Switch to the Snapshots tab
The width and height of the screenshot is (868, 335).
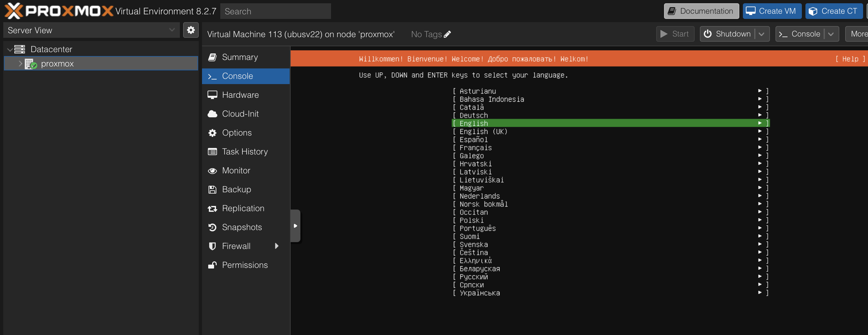tap(246, 227)
